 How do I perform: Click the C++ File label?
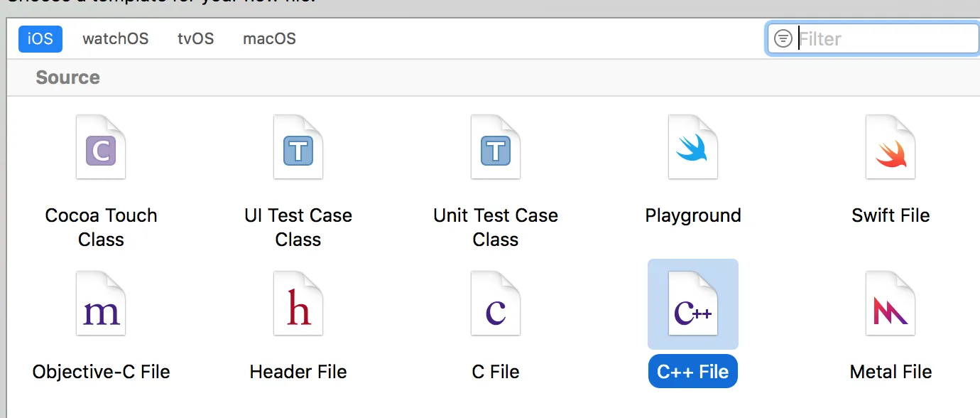(x=693, y=372)
